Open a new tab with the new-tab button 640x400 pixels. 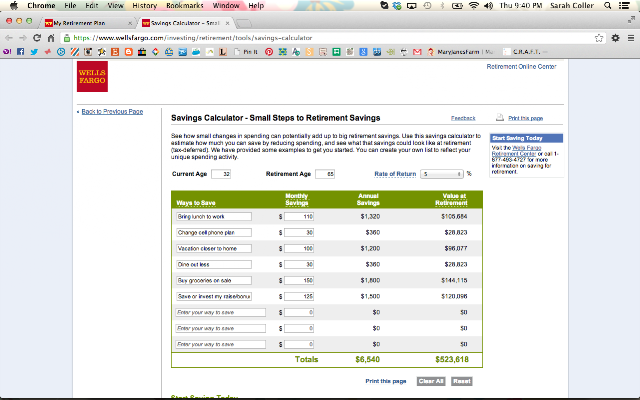(244, 23)
